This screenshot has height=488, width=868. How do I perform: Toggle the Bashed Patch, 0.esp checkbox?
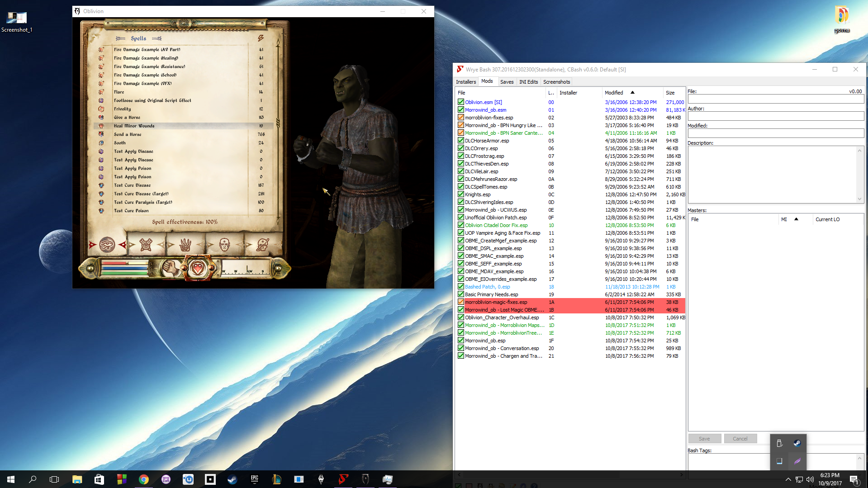[461, 287]
